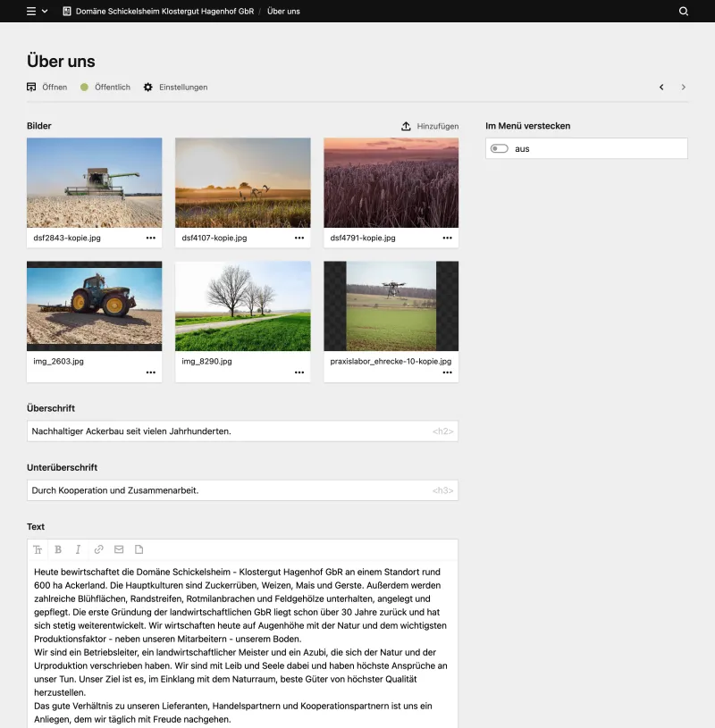Click the Öffnen button
This screenshot has width=715, height=728.
point(48,87)
